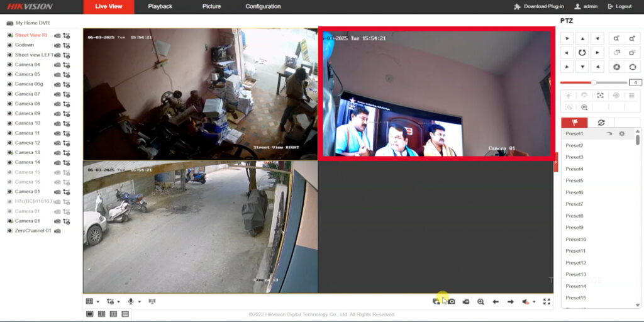The height and width of the screenshot is (322, 644).
Task: Enable digital zoom magnifier in bottom toolbar
Action: click(x=480, y=302)
